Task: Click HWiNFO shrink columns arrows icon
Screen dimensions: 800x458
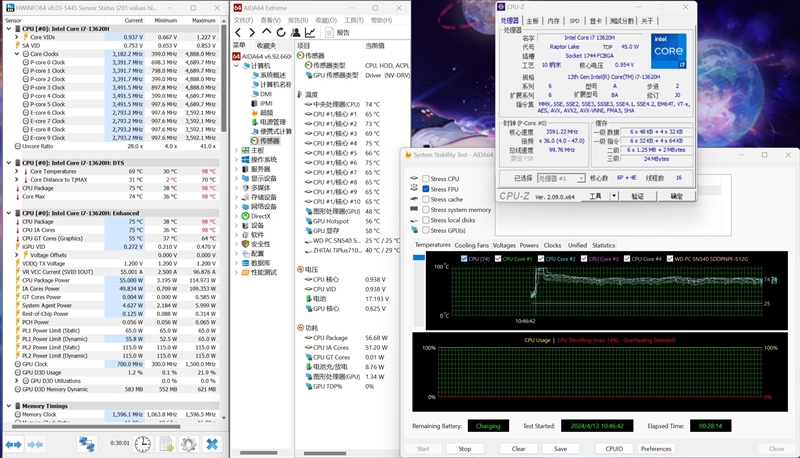Action: pyautogui.click(x=35, y=444)
